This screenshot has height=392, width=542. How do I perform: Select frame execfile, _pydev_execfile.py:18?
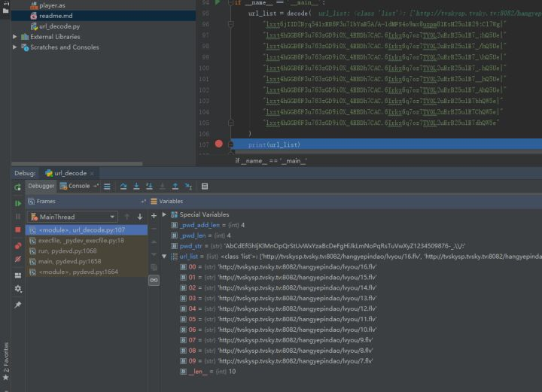click(87, 240)
